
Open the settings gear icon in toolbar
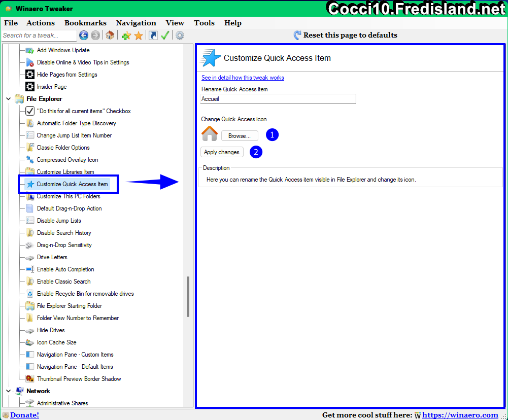(180, 36)
